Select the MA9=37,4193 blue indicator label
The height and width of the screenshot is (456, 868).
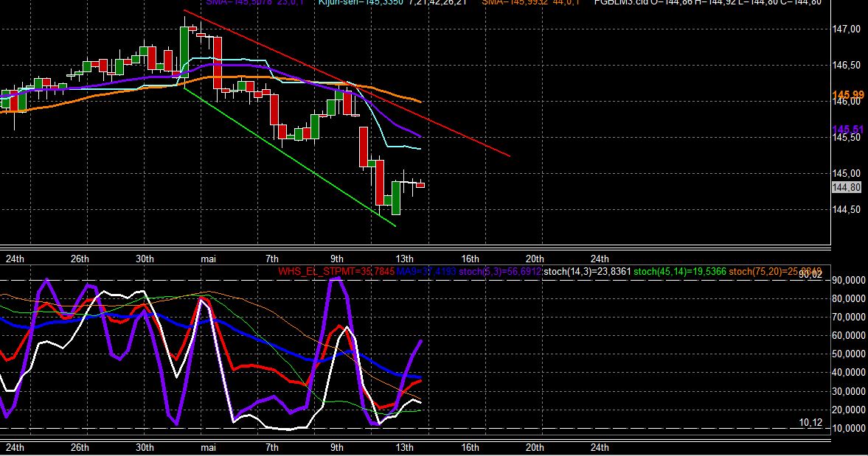click(x=426, y=271)
